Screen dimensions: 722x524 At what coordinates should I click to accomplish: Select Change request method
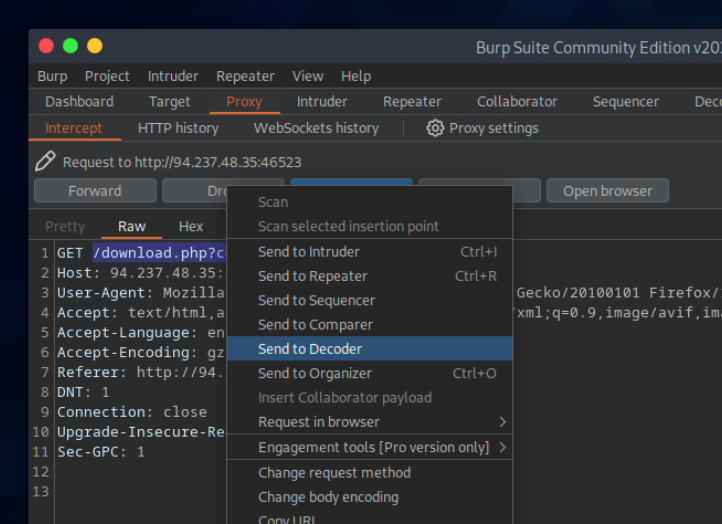(334, 472)
